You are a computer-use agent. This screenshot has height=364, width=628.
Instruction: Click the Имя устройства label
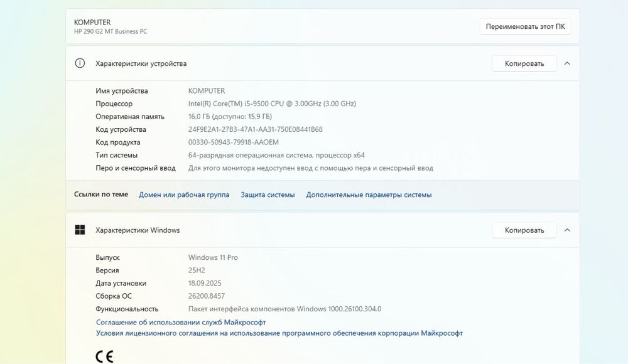[x=122, y=91]
